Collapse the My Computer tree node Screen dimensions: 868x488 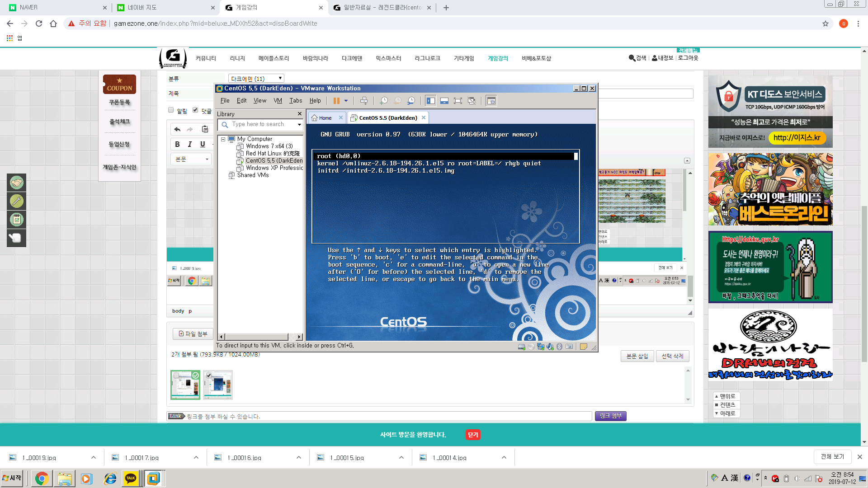pyautogui.click(x=223, y=139)
